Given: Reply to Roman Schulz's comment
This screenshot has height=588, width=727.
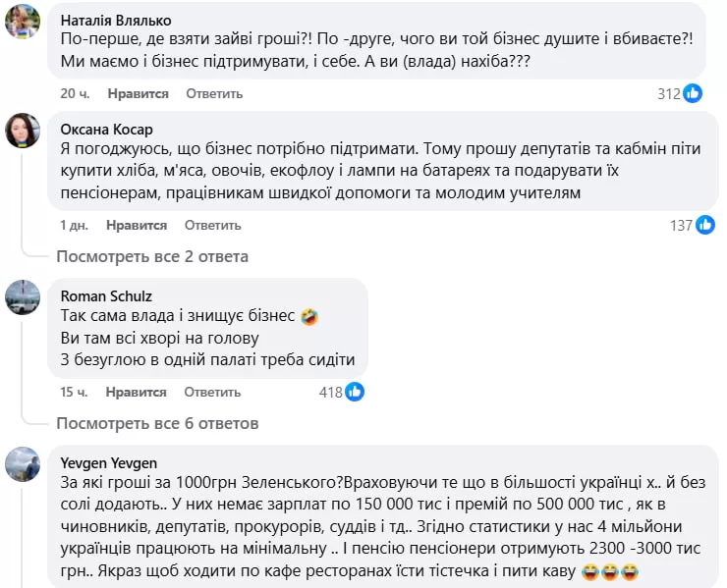Looking at the screenshot, I should (x=213, y=393).
